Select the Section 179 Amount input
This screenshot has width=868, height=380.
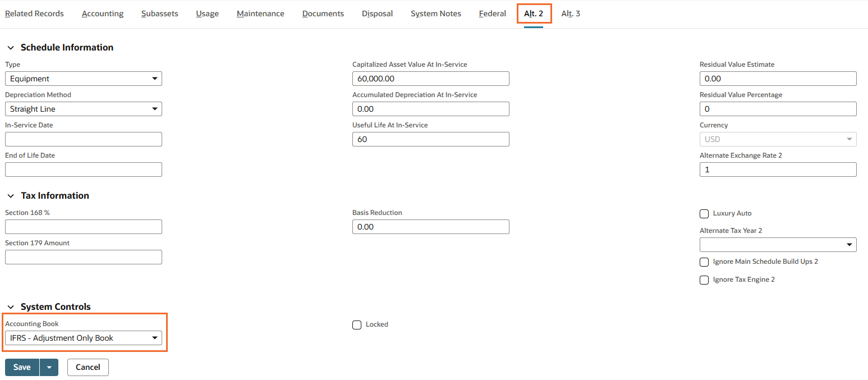[84, 257]
